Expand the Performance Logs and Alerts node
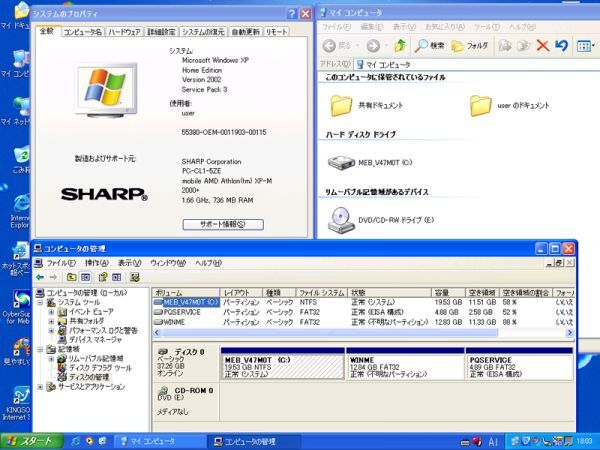 click(x=51, y=331)
